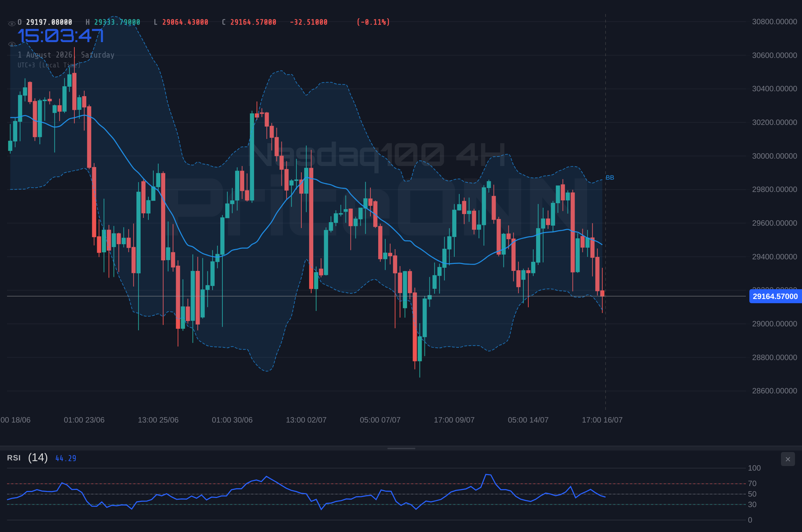Click the percent change (-0.11%)

tap(373, 22)
